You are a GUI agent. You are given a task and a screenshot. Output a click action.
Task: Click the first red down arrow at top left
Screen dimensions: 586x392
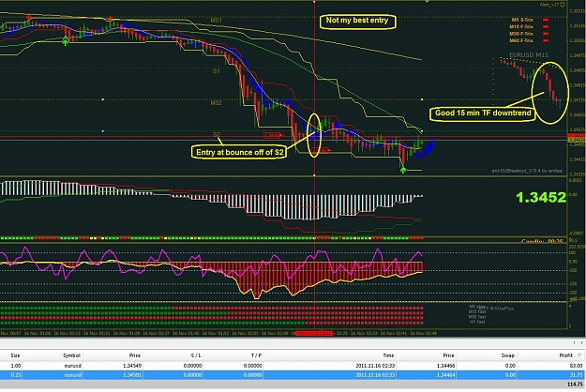29,17
